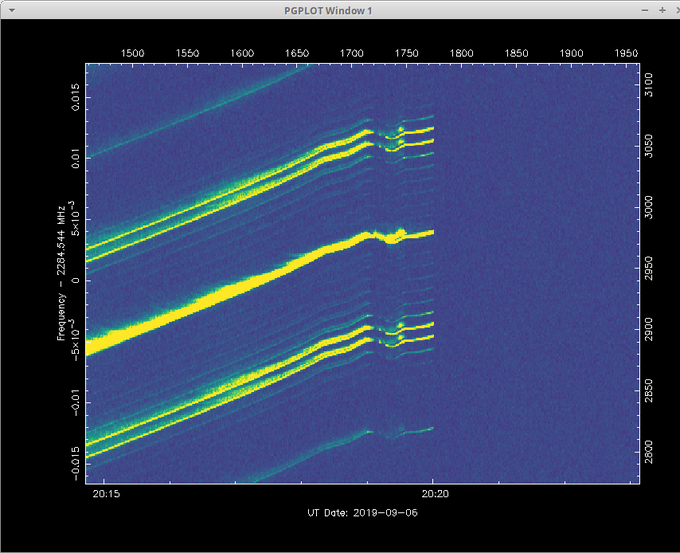Click the 1950 tick label on top axis
The height and width of the screenshot is (553, 680).
click(624, 52)
